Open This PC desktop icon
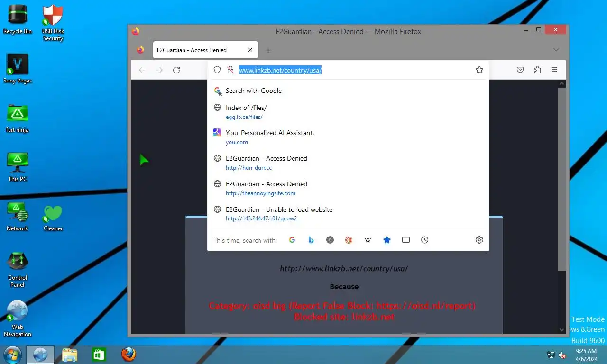The height and width of the screenshot is (364, 607). 18,167
